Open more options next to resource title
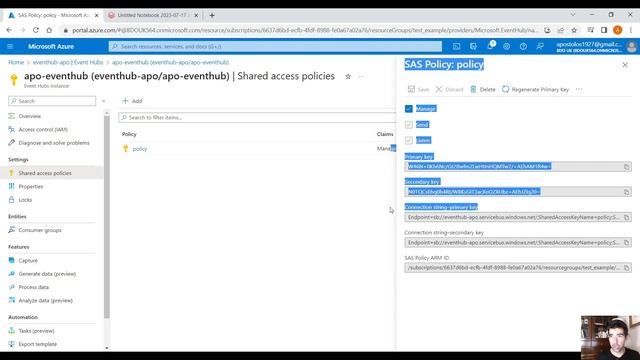 click(361, 76)
